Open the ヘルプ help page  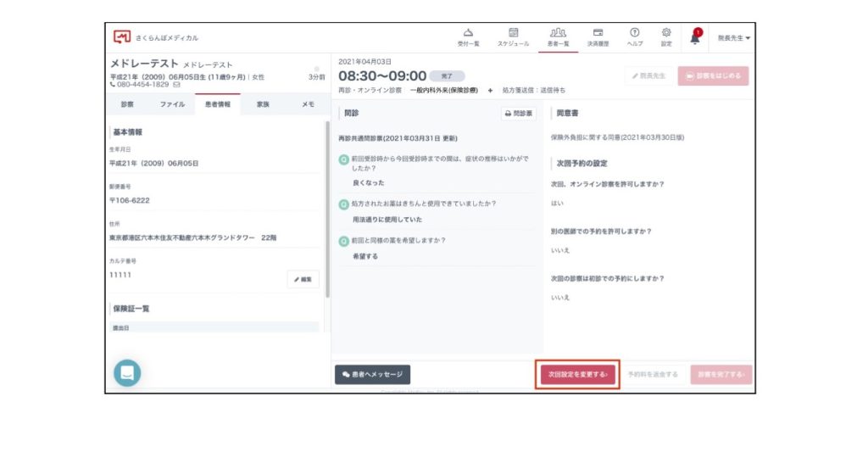634,36
